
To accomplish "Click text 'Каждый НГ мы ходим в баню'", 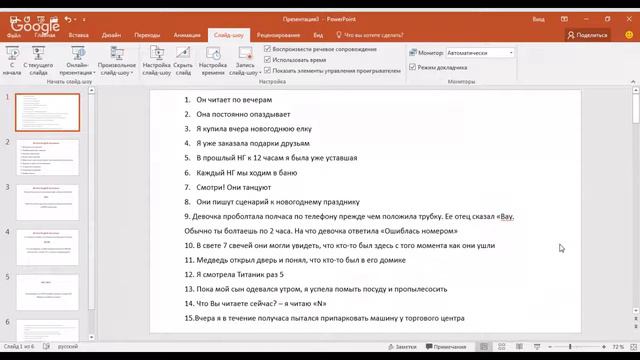I will [x=247, y=173].
